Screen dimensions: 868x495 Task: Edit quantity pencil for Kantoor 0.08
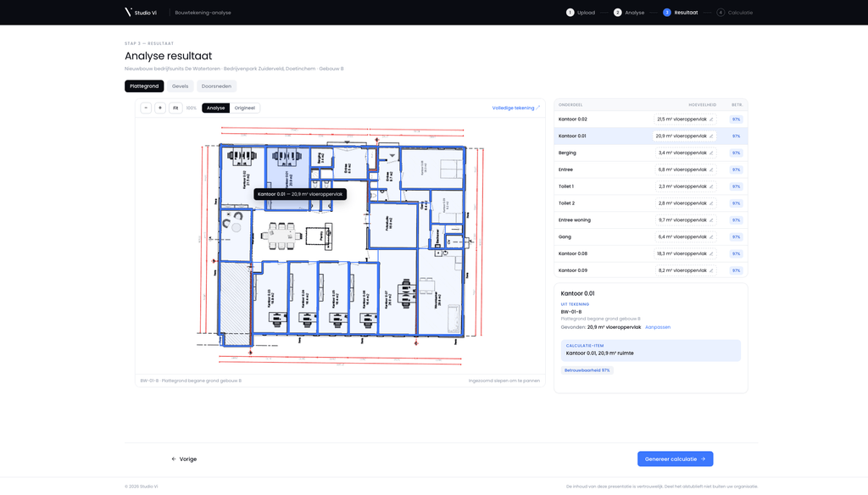coord(711,253)
